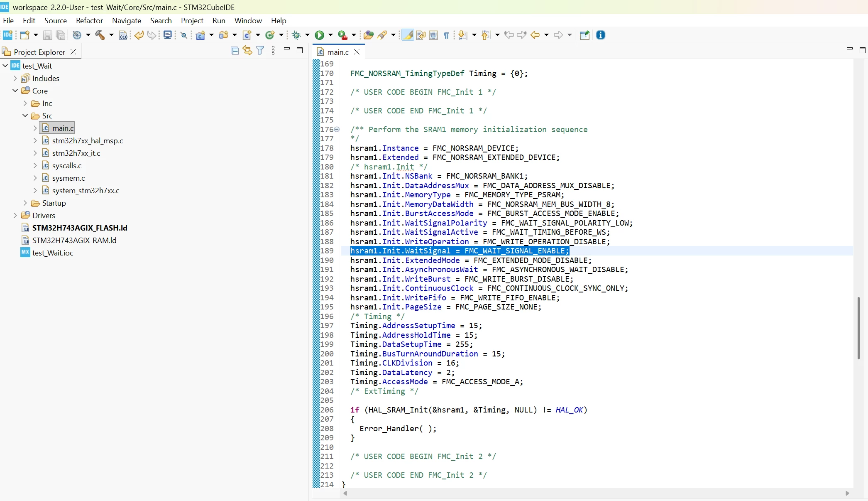Open Project Explorer filter funnel icon
This screenshot has width=868, height=501.
pos(260,51)
